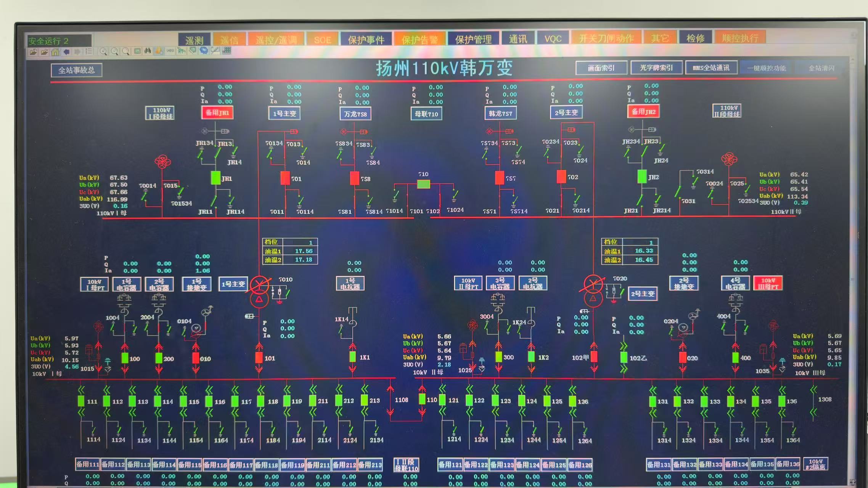Click the 全站清闪 button
This screenshot has width=868, height=488.
tap(821, 68)
